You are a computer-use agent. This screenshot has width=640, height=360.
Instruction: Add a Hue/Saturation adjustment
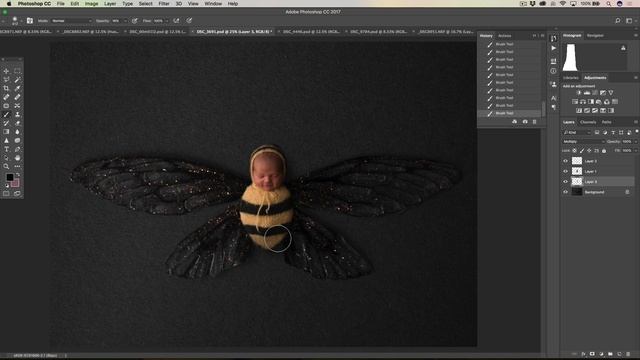pos(575,102)
